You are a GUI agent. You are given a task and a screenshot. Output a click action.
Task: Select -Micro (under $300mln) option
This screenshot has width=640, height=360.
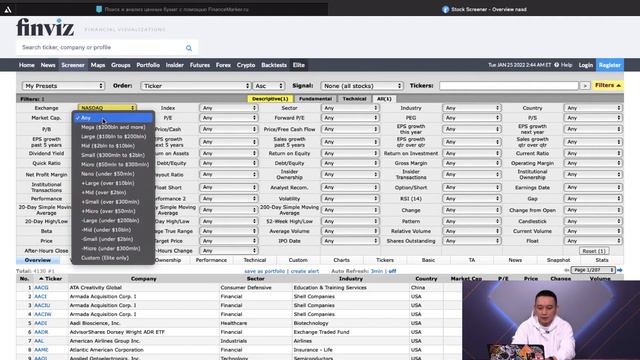[113, 249]
